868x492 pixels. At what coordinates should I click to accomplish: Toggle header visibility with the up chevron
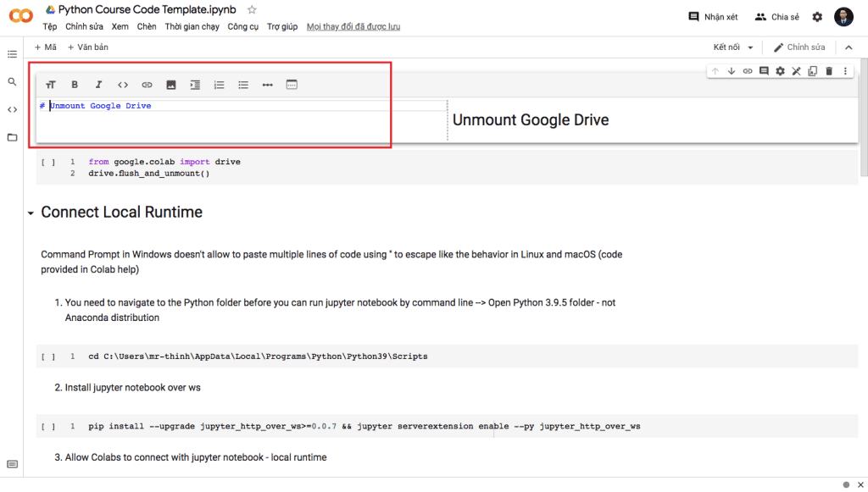(849, 47)
